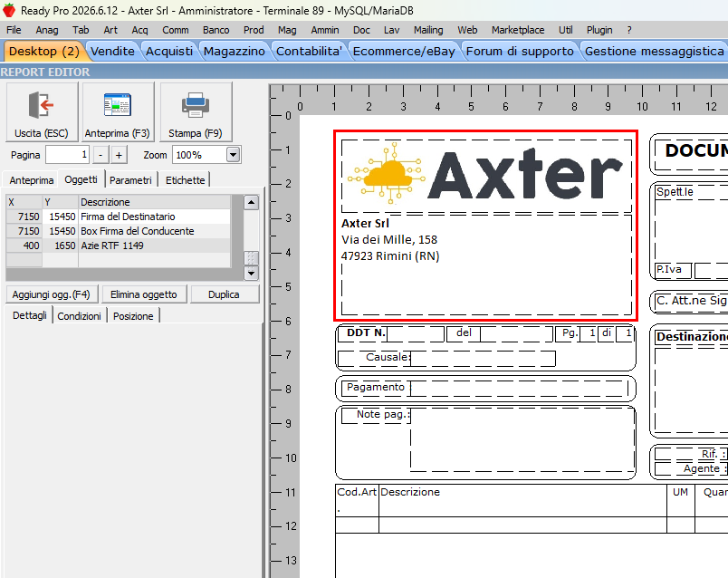
Task: Open the Util menu
Action: (566, 30)
